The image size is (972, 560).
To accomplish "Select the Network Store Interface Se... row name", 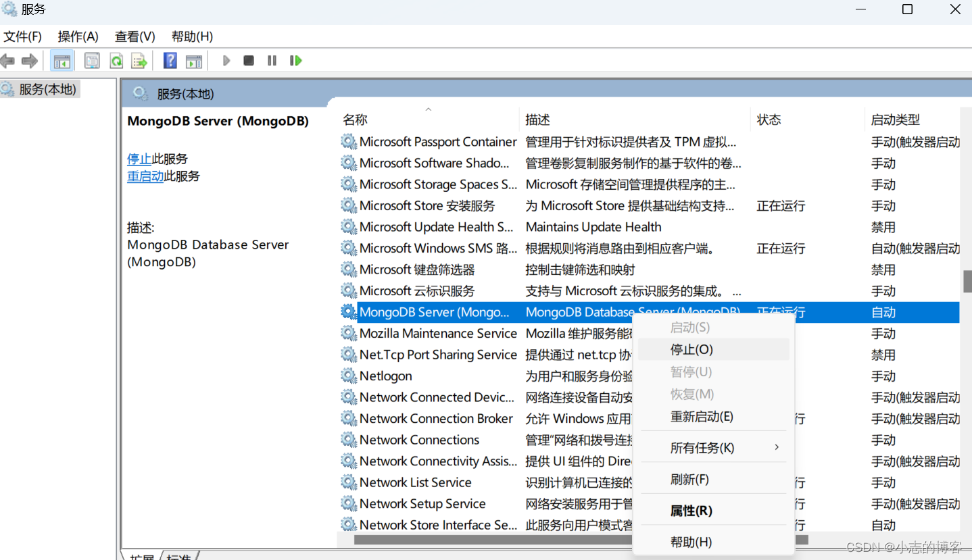I will 439,525.
